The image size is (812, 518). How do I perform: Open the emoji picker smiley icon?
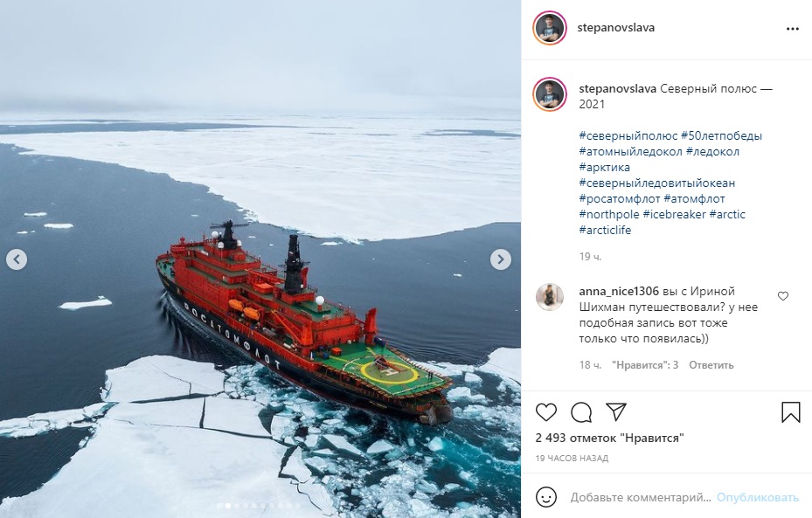[546, 497]
